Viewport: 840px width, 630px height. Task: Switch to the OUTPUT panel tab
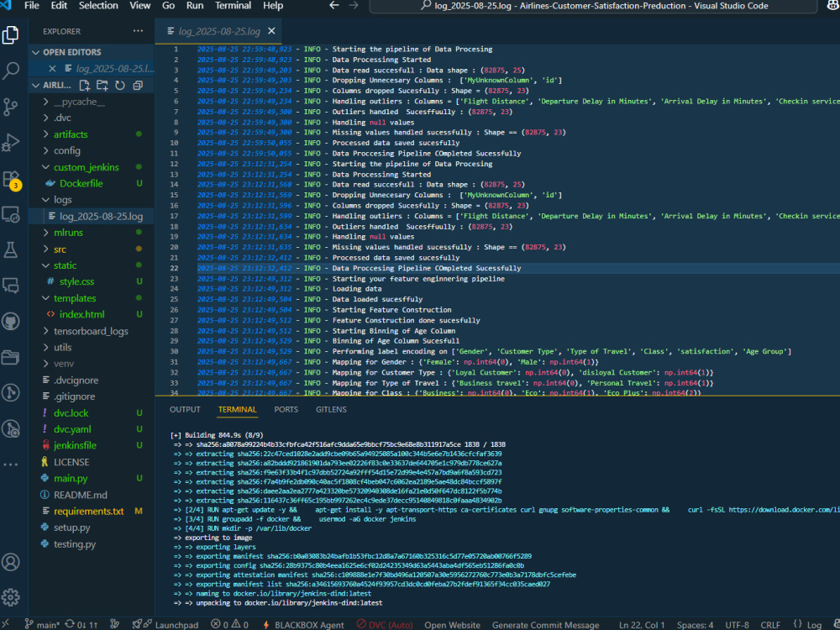pos(185,409)
